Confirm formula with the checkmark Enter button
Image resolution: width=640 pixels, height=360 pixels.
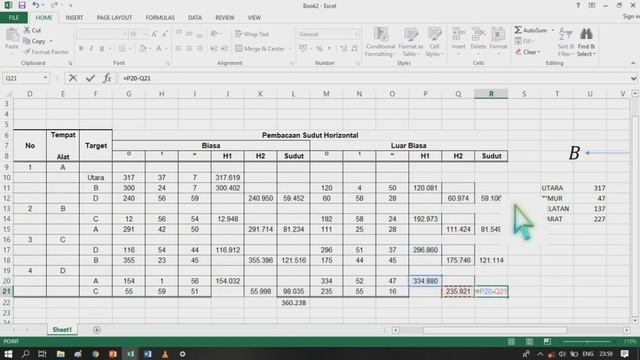pos(90,78)
